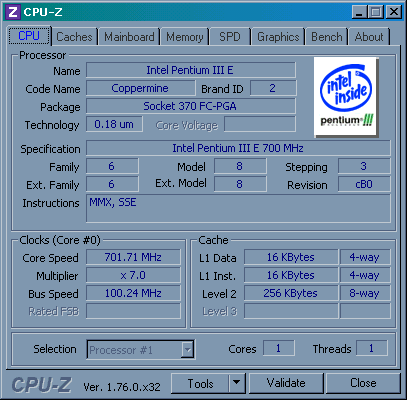
Task: Click the Brand ID value 2
Action: (273, 88)
